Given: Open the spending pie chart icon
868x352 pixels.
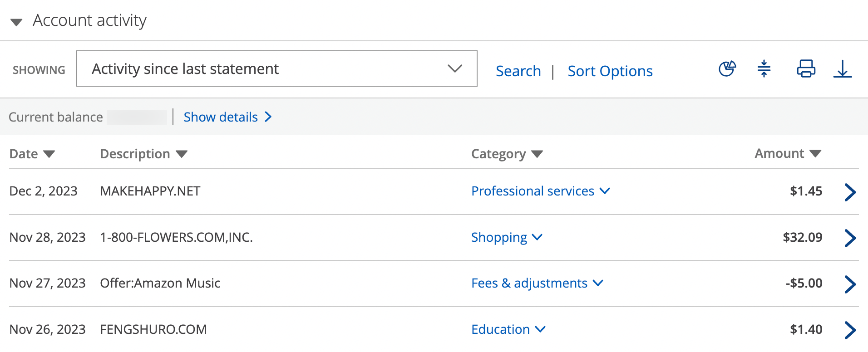Looking at the screenshot, I should point(727,69).
